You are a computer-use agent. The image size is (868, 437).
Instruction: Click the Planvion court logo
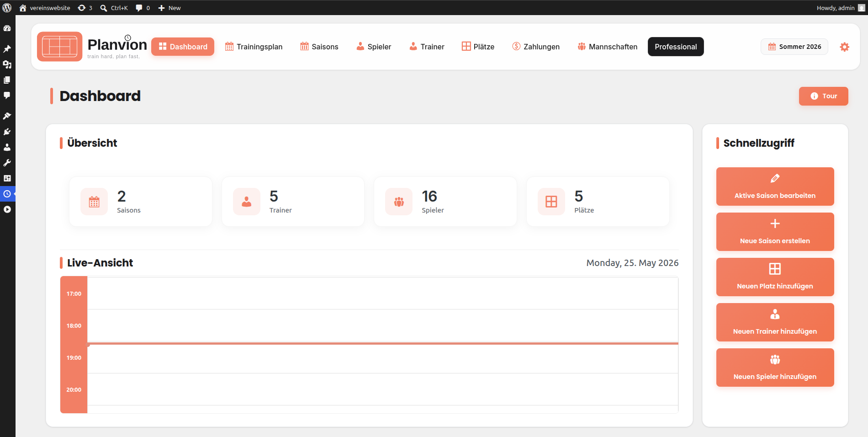coord(60,47)
